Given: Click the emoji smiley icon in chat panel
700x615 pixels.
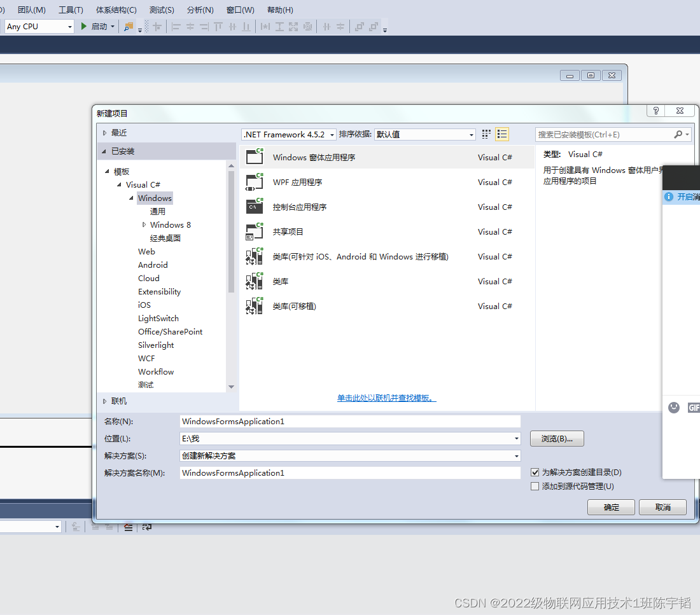Looking at the screenshot, I should point(674,407).
